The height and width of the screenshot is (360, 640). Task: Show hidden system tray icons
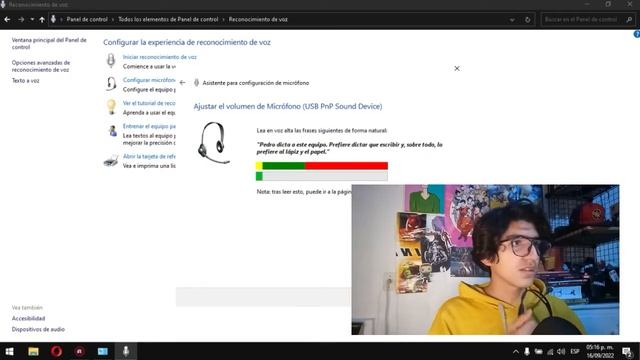[x=516, y=351]
